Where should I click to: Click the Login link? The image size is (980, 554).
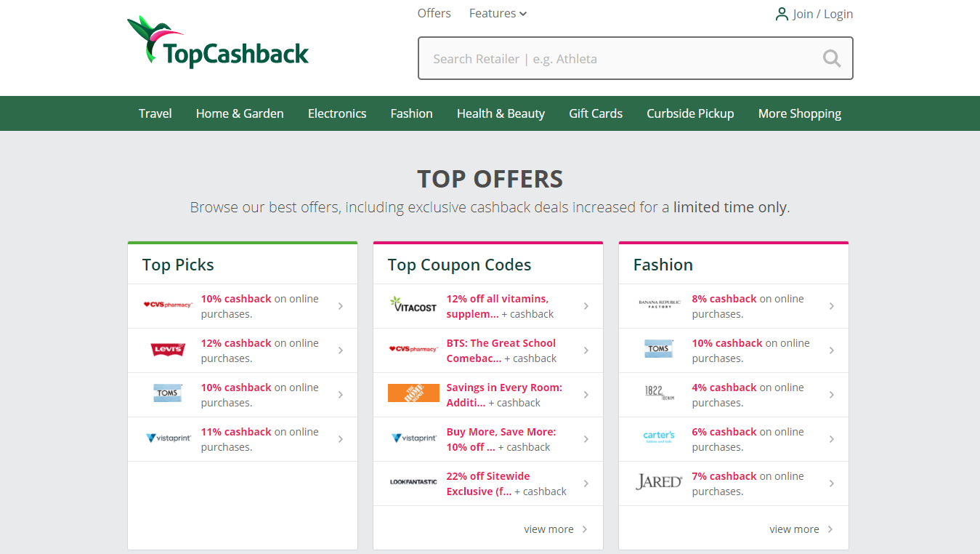click(x=838, y=13)
